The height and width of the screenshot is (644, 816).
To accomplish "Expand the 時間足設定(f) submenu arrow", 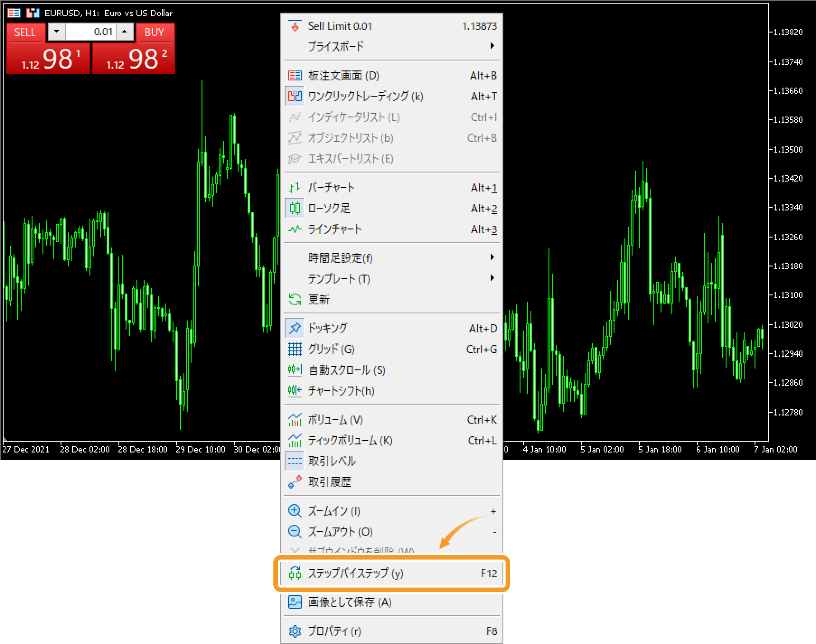I will pos(492,257).
